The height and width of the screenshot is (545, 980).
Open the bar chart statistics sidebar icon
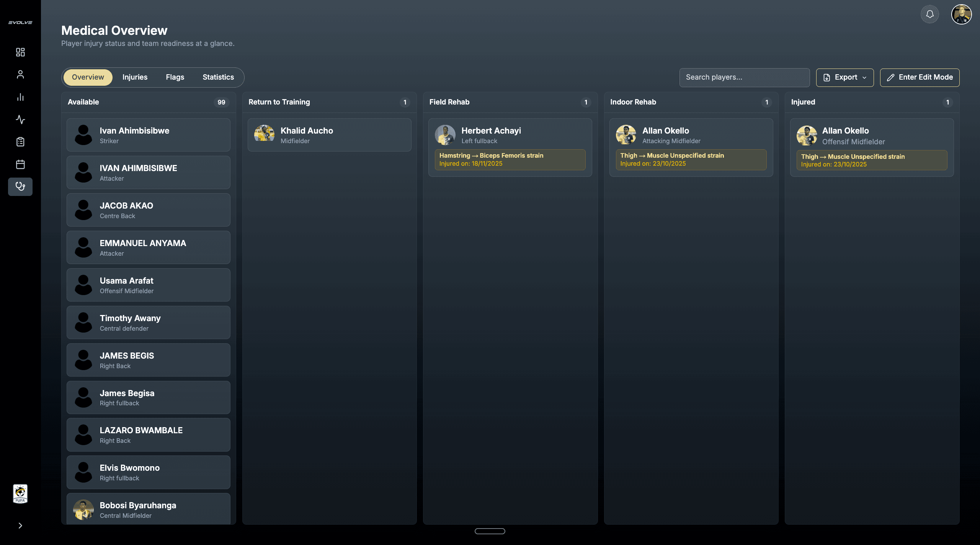point(20,97)
